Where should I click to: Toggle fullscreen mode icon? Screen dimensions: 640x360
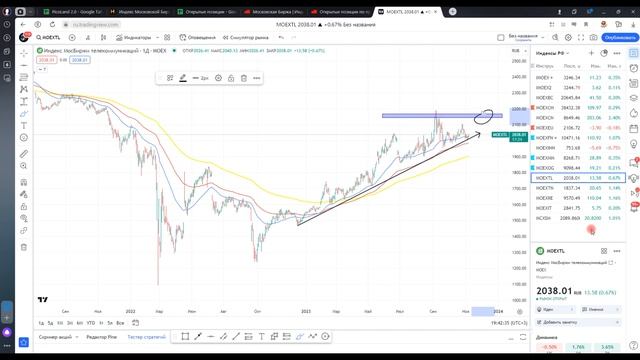(581, 38)
